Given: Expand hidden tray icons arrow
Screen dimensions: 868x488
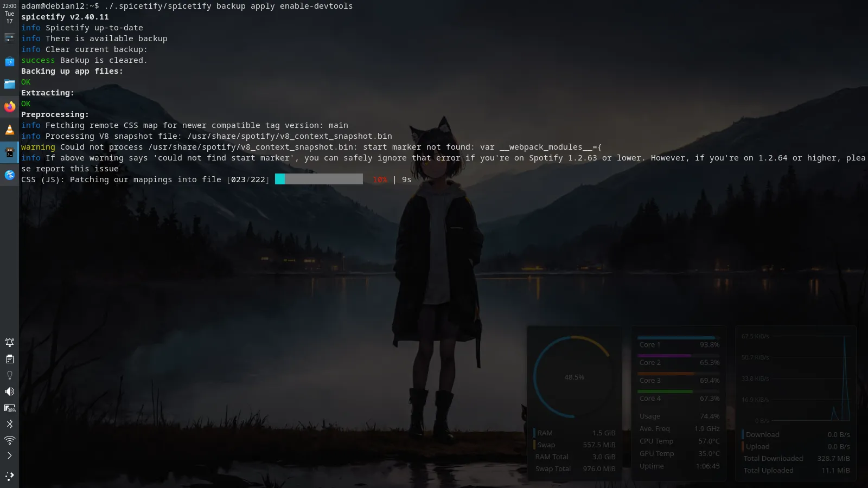Looking at the screenshot, I should pyautogui.click(x=9, y=455).
